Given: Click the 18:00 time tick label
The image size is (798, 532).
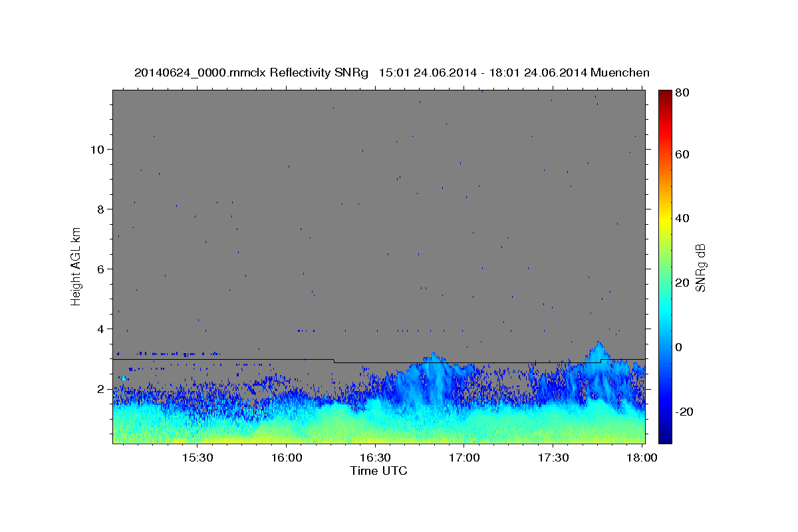Looking at the screenshot, I should tap(642, 458).
